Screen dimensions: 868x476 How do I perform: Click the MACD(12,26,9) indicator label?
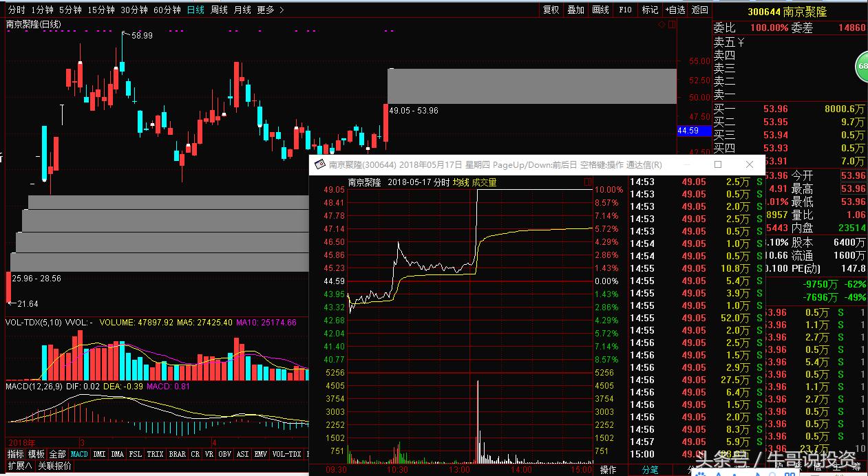point(34,386)
